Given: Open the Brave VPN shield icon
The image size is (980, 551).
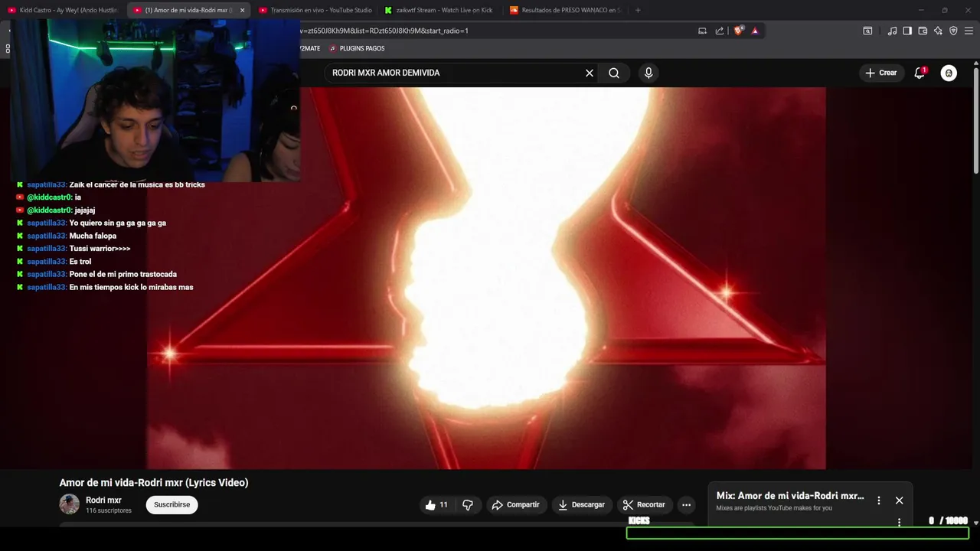Looking at the screenshot, I should pyautogui.click(x=953, y=31).
